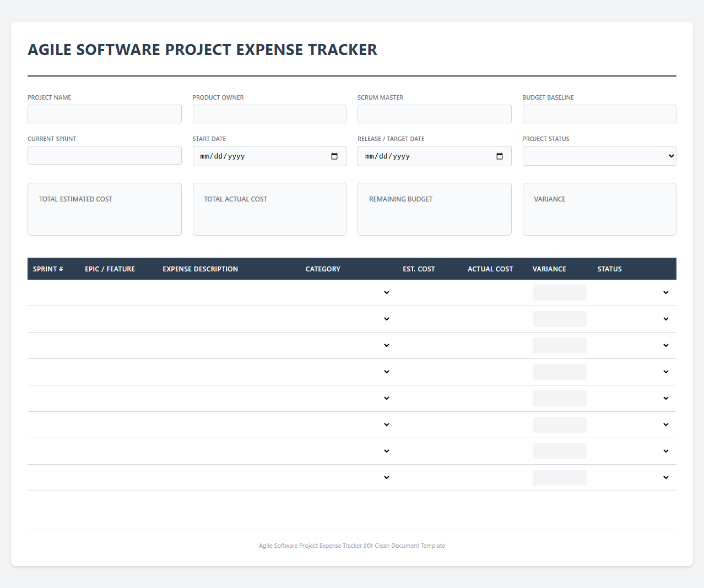Open the Status dropdown in the second table row
Viewport: 704px width, 588px height.
[x=634, y=319]
